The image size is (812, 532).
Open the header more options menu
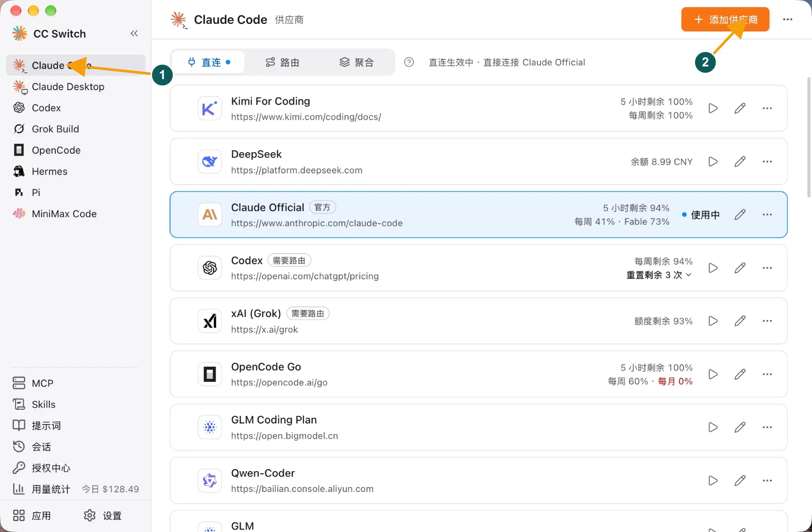pyautogui.click(x=788, y=19)
